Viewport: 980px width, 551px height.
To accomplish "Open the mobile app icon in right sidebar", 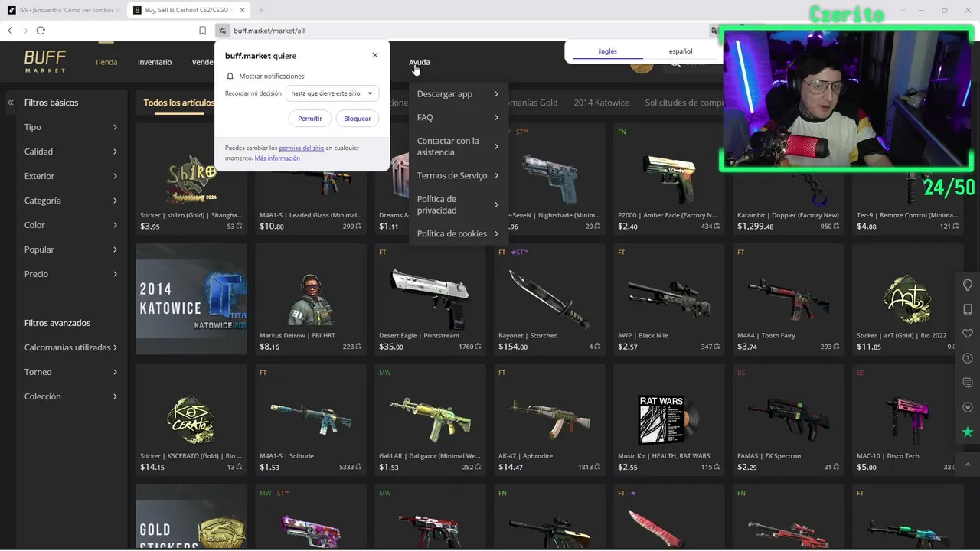I will 968,309.
